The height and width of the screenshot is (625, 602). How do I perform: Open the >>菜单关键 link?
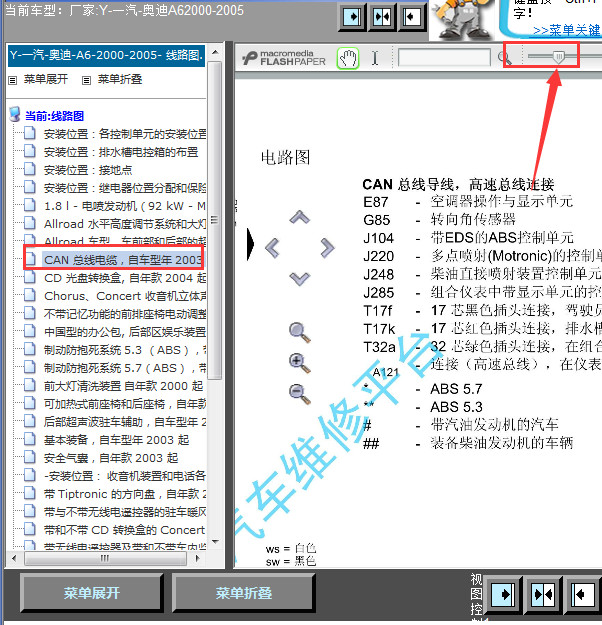pos(567,30)
